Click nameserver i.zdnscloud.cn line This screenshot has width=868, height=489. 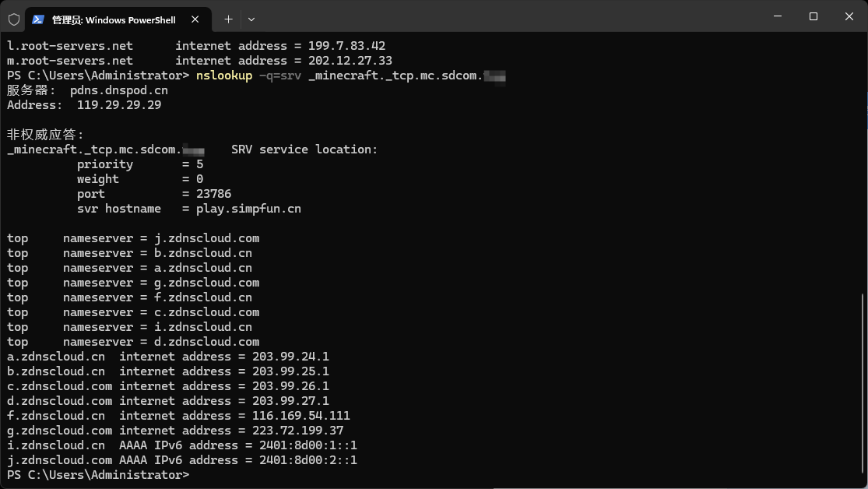129,327
